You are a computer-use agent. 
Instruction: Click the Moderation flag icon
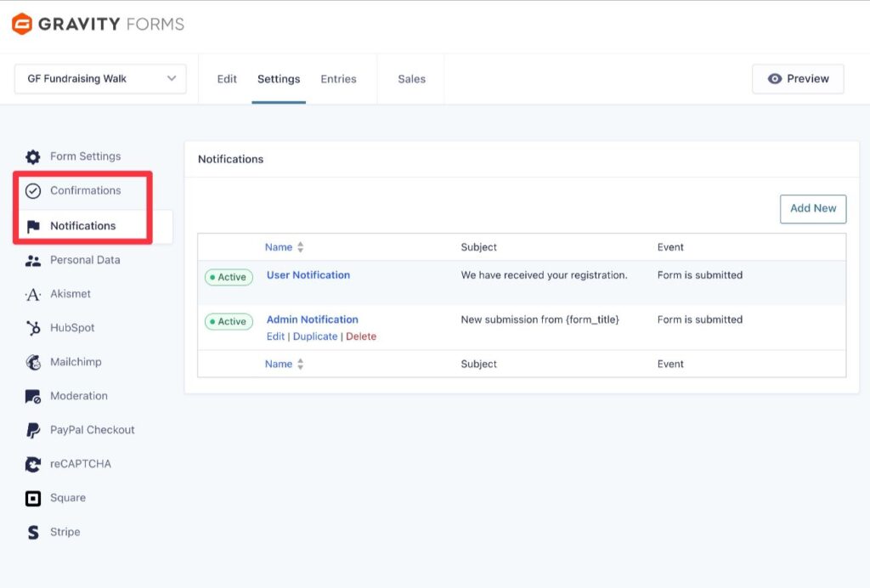coord(33,397)
